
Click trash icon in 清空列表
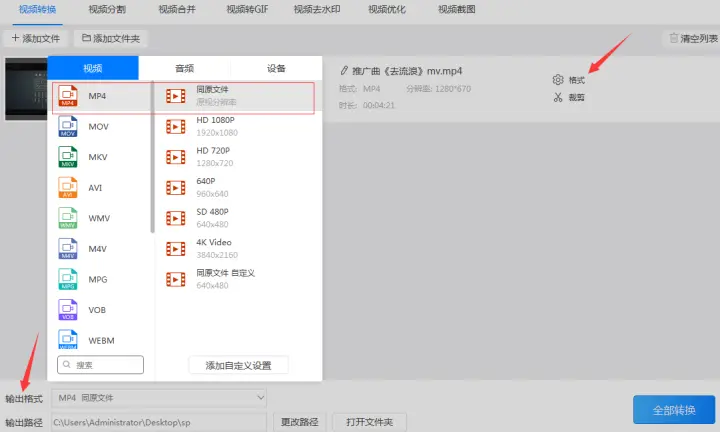(x=674, y=38)
